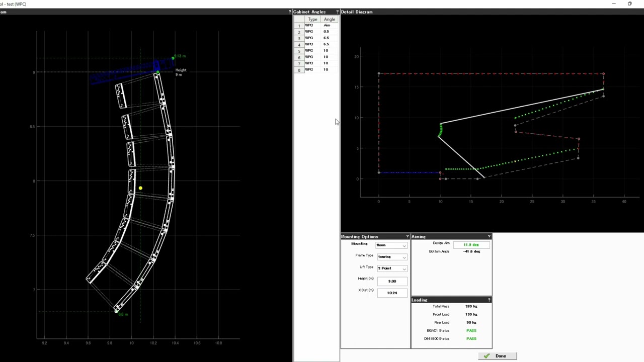
Task: Click the Mounting Options panel title
Action: pyautogui.click(x=360, y=236)
